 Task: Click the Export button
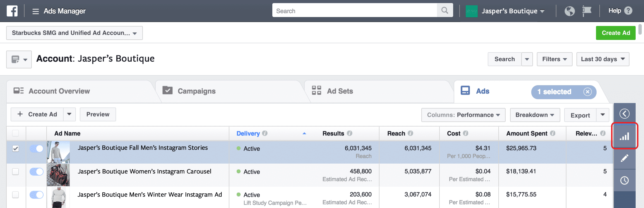tap(580, 115)
